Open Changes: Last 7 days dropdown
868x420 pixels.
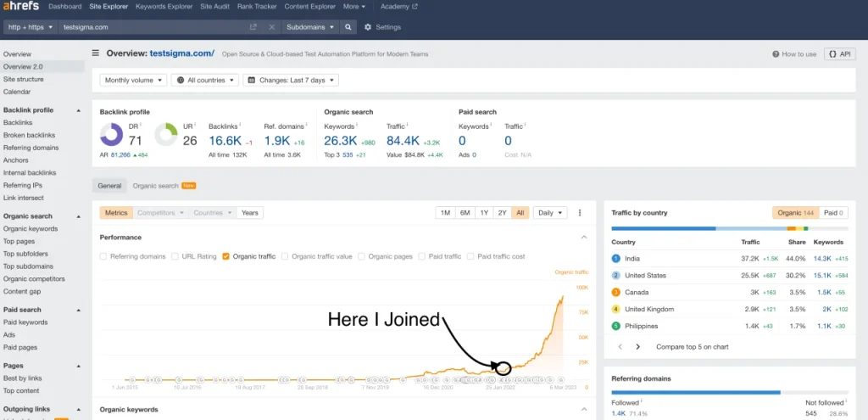click(x=291, y=81)
